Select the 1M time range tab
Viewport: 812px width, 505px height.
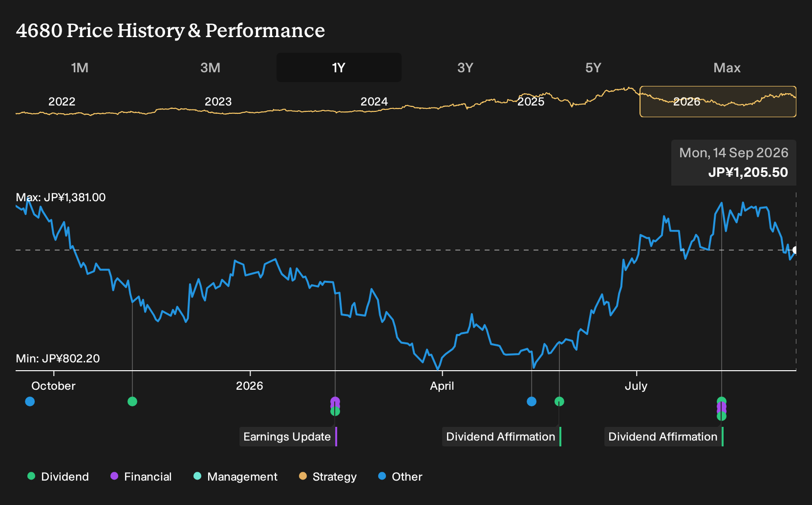tap(80, 67)
